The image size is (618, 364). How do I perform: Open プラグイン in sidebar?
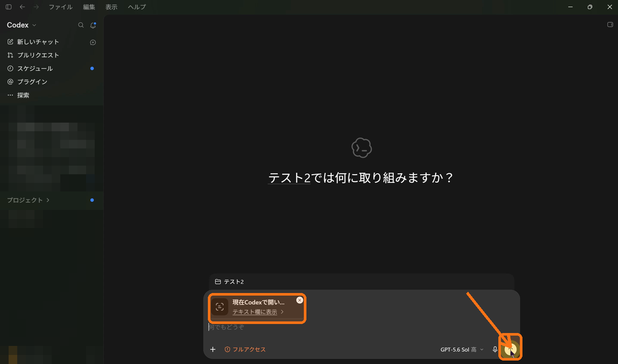tap(32, 82)
